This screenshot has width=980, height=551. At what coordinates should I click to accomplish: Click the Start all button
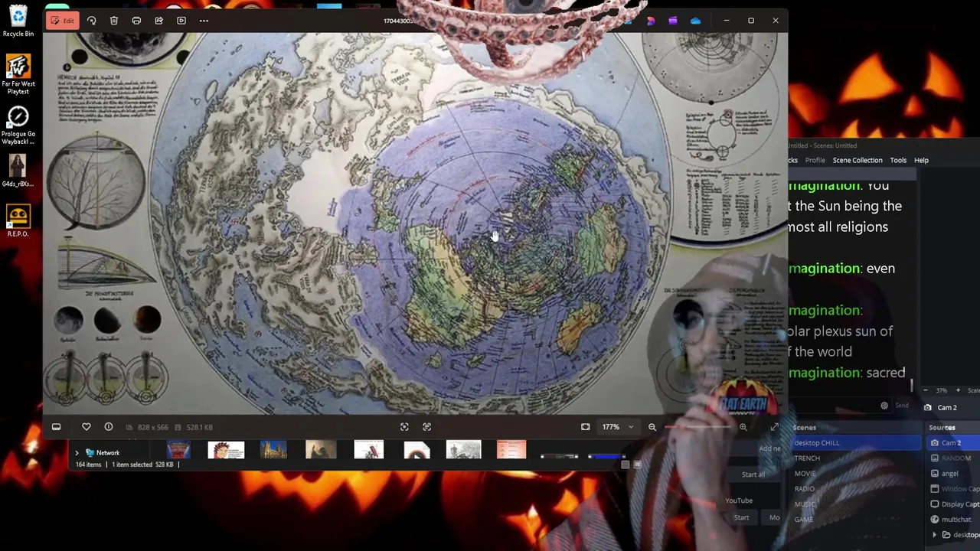coord(753,474)
